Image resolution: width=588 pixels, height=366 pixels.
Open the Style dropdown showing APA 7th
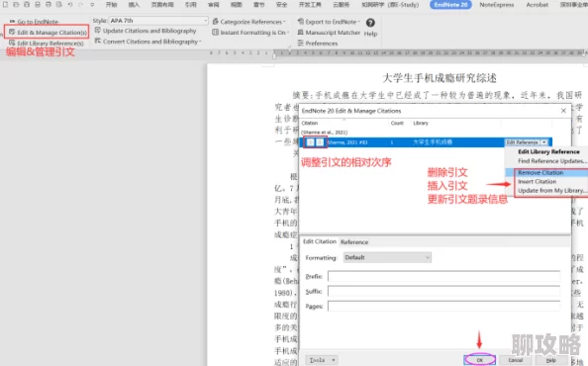pyautogui.click(x=158, y=21)
